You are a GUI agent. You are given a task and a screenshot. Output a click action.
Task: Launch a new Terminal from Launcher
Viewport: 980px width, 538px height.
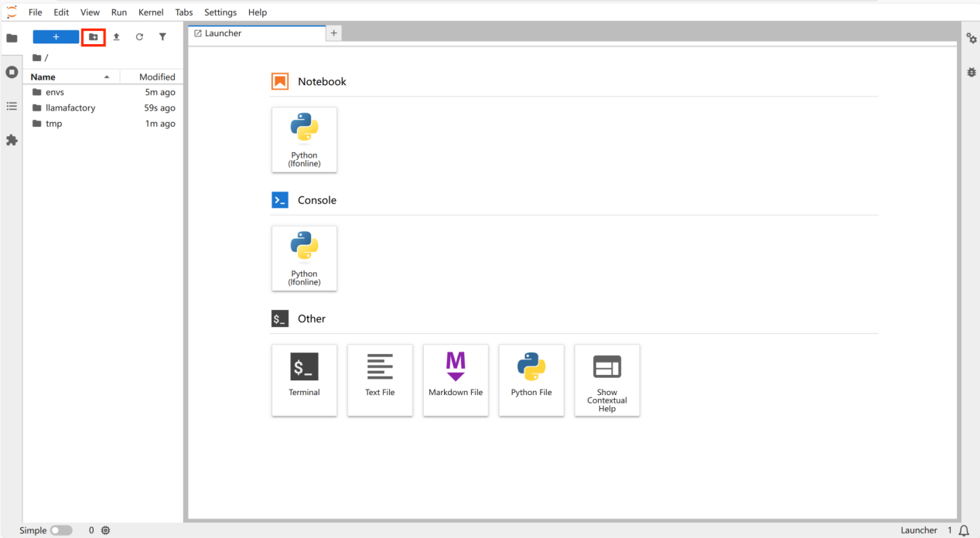pyautogui.click(x=304, y=380)
